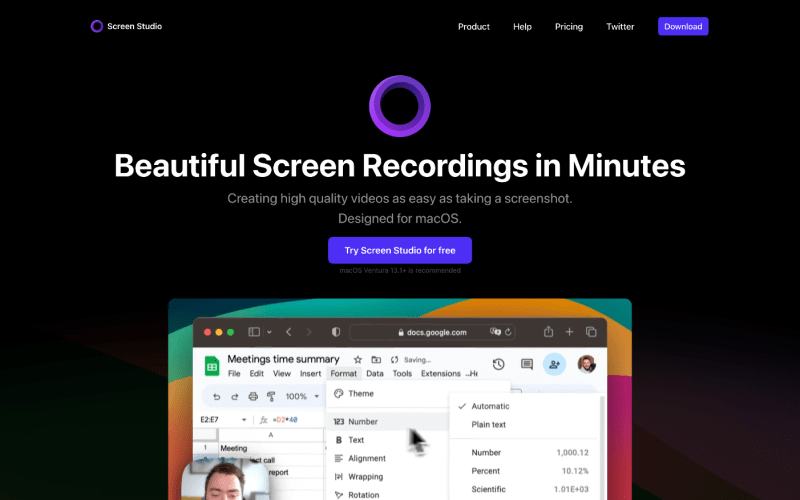Viewport: 800px width, 500px height.
Task: Open the View menu in Sheets
Action: coord(282,373)
